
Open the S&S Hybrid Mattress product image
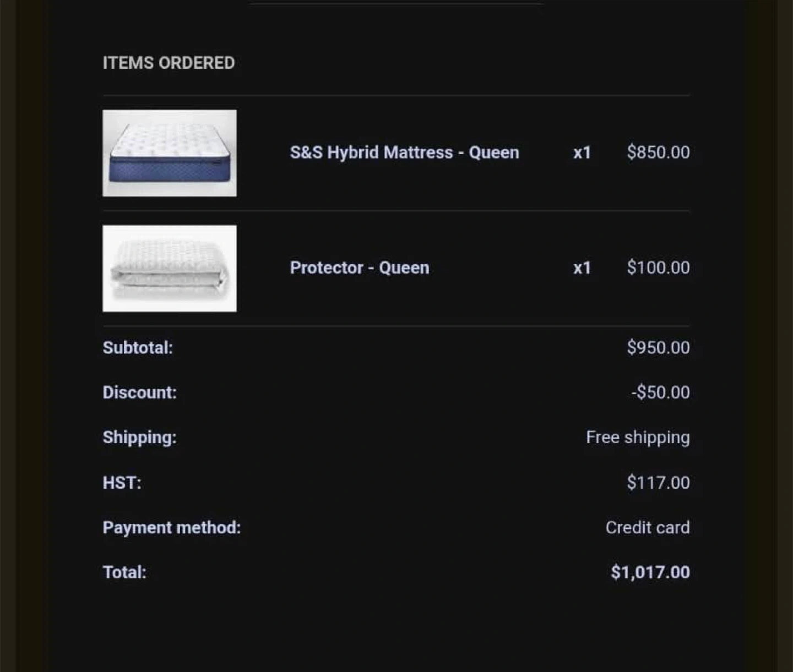(170, 153)
